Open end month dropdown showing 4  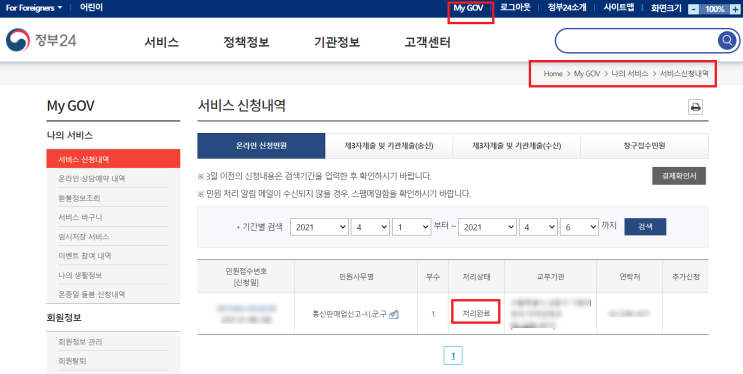click(538, 227)
